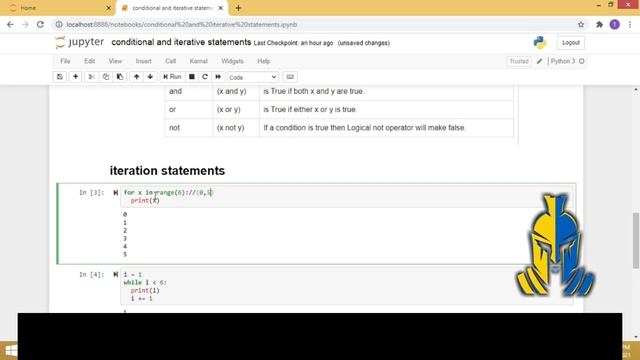Restart the kernel with circular arrow icon
Viewport: 640px width, 360px height.
(x=205, y=77)
